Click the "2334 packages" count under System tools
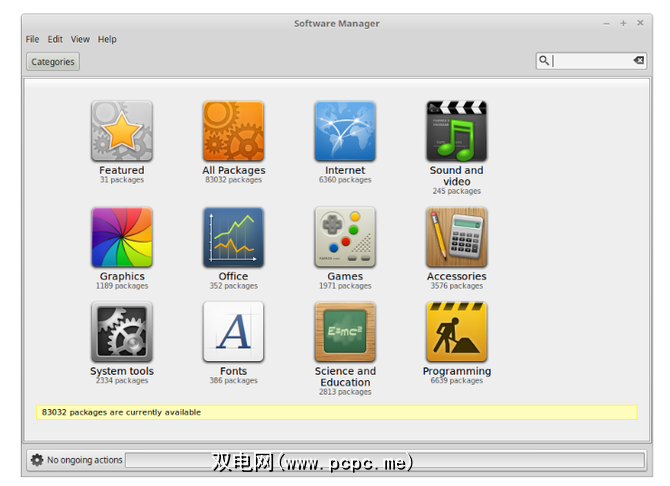 coord(122,380)
